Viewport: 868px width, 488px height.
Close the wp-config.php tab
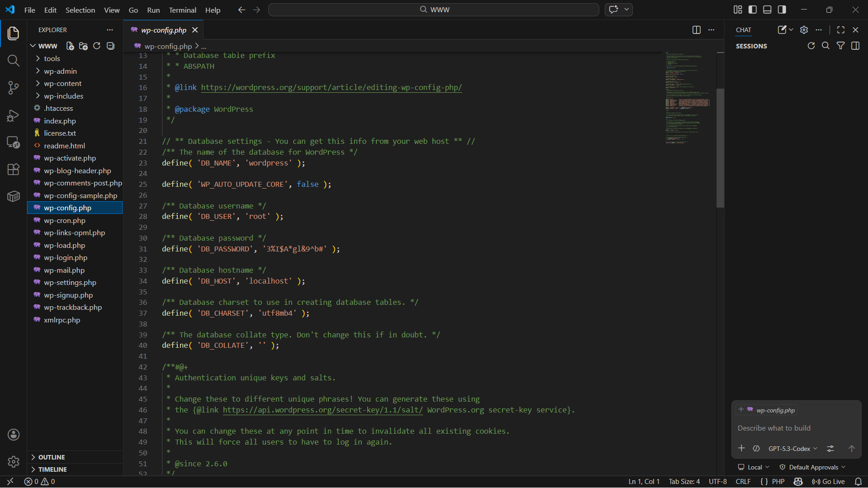tap(195, 30)
